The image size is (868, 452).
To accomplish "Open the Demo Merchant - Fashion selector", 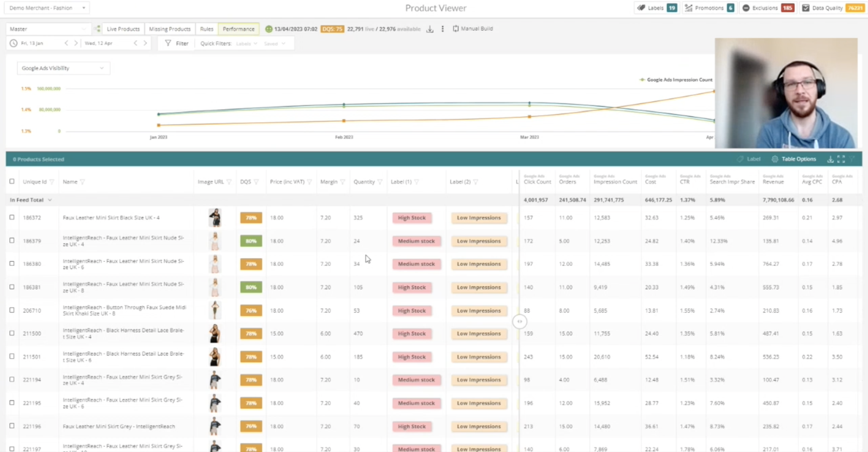I will [47, 8].
